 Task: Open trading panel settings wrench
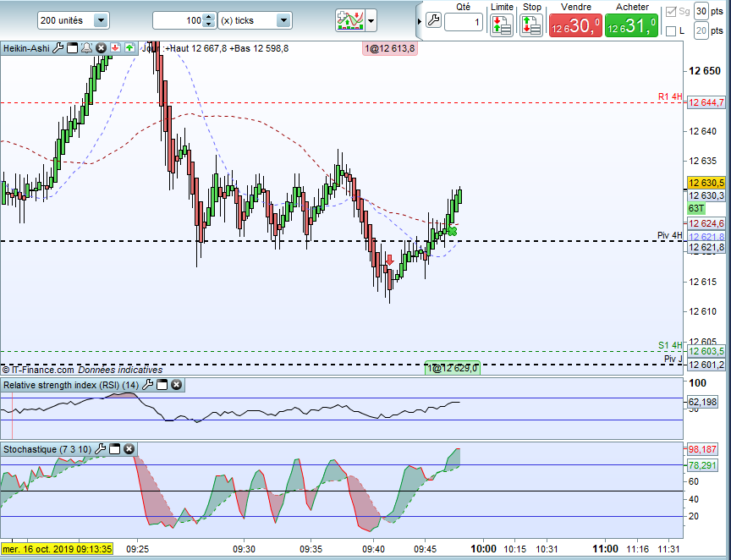pos(433,20)
